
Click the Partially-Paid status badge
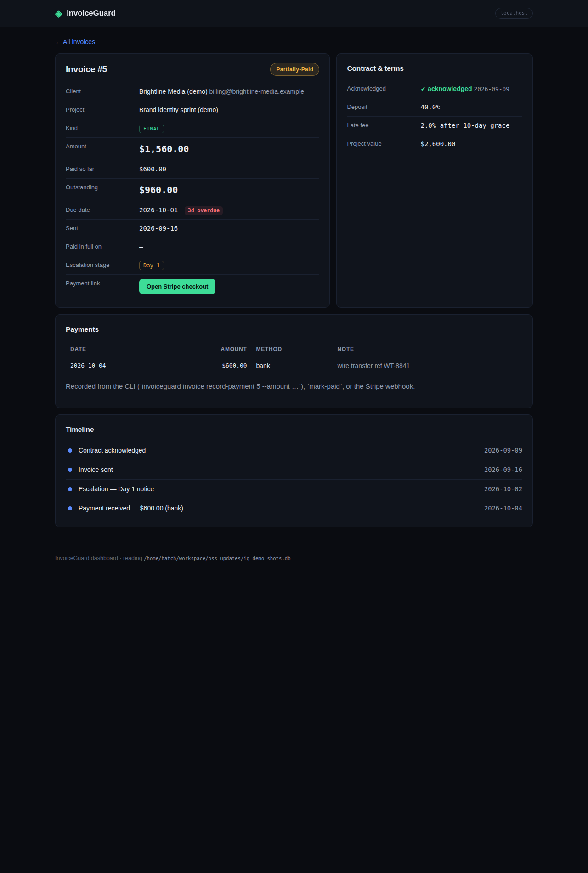click(294, 69)
